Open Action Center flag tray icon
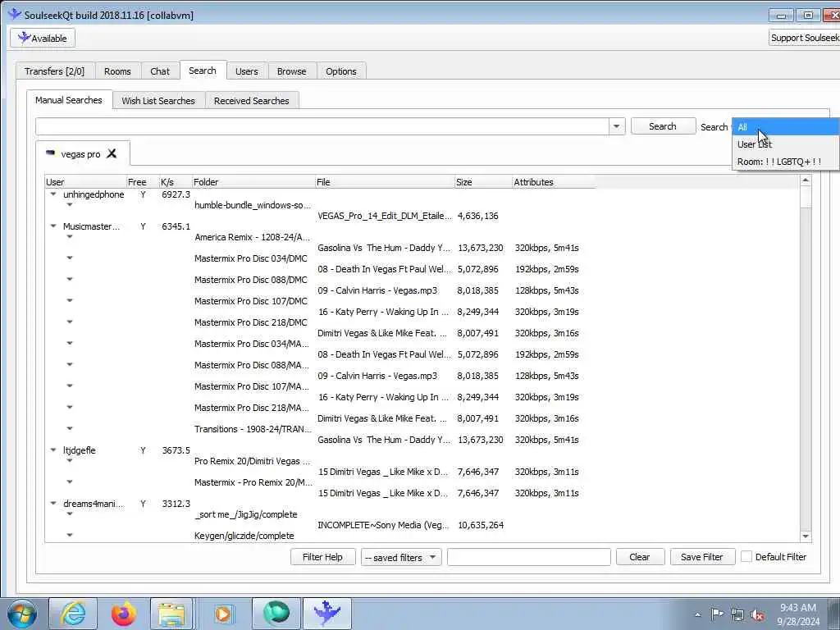840x630 pixels. (x=717, y=614)
